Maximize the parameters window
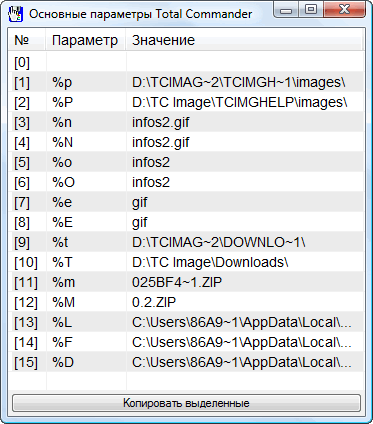373x424 pixels. (311, 10)
